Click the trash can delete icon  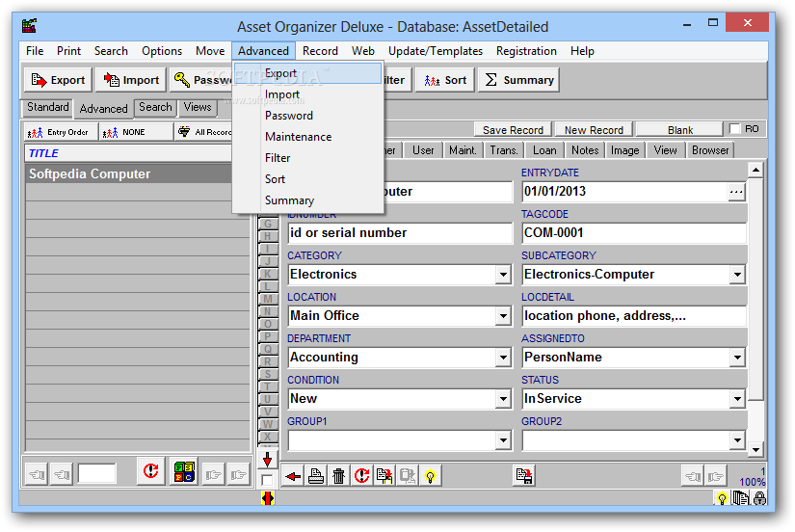pyautogui.click(x=338, y=476)
